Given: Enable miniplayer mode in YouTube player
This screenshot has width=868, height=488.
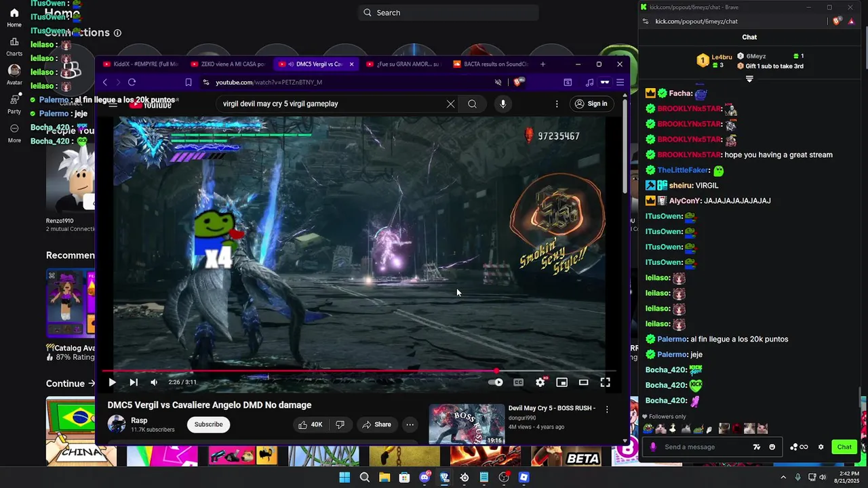Looking at the screenshot, I should [561, 382].
